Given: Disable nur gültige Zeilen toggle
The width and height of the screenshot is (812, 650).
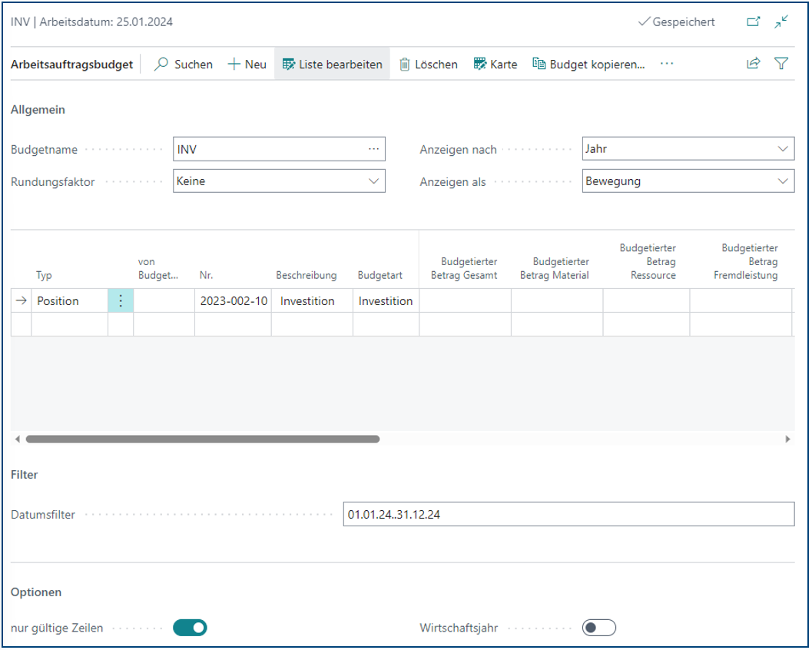Looking at the screenshot, I should tap(190, 628).
